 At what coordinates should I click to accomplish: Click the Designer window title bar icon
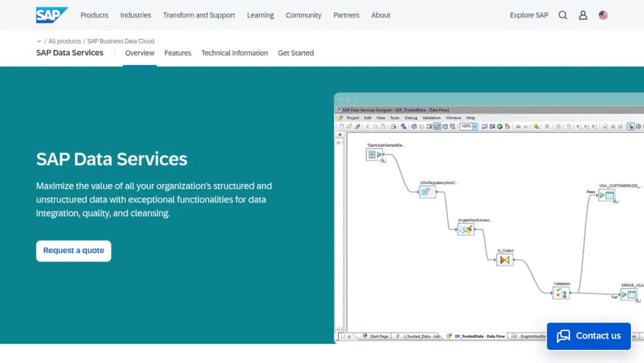tap(338, 110)
